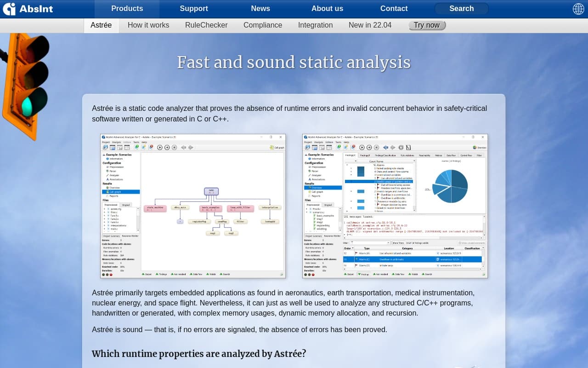
Task: Go to the News section
Action: pyautogui.click(x=260, y=9)
